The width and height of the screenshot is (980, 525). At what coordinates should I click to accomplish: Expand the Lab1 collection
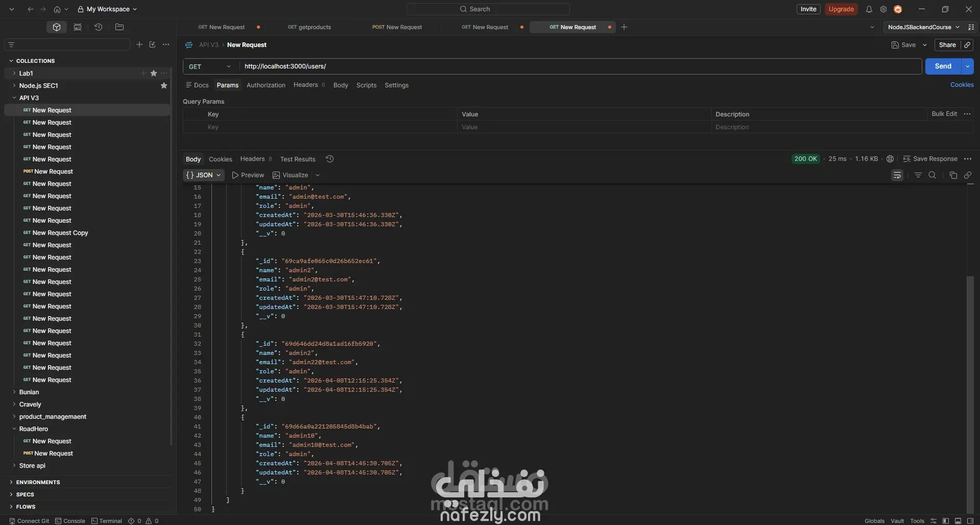(14, 73)
